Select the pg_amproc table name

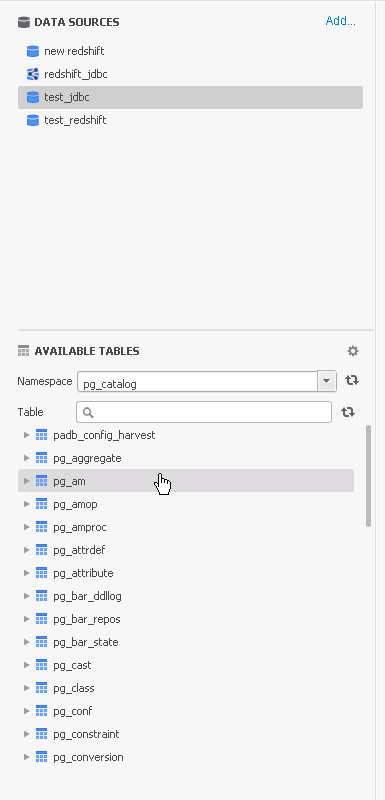(x=80, y=527)
